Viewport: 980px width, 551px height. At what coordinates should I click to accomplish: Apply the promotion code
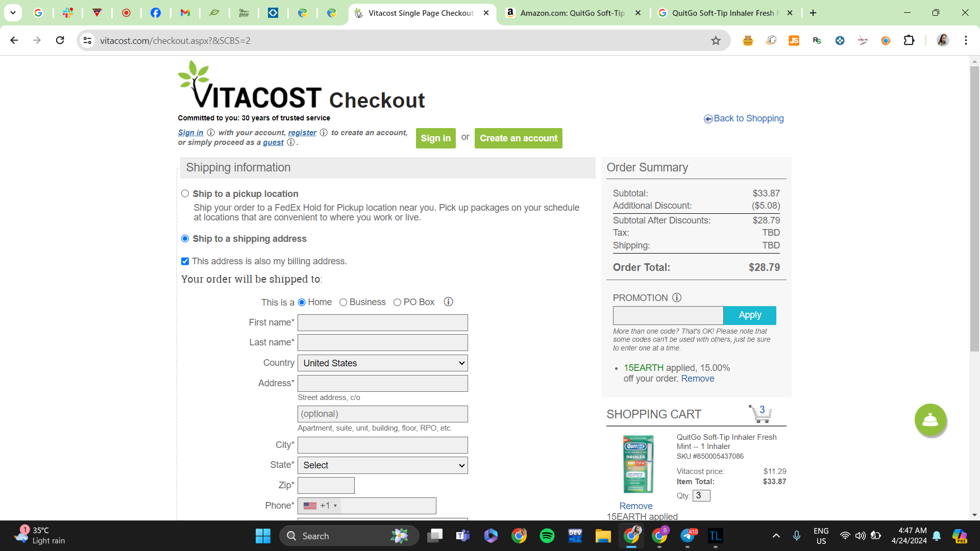pos(750,315)
